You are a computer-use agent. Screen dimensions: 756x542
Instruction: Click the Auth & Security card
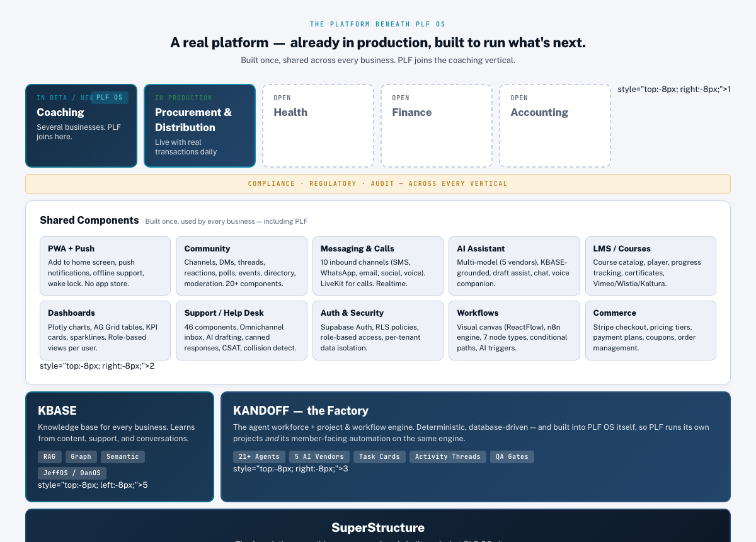378,331
